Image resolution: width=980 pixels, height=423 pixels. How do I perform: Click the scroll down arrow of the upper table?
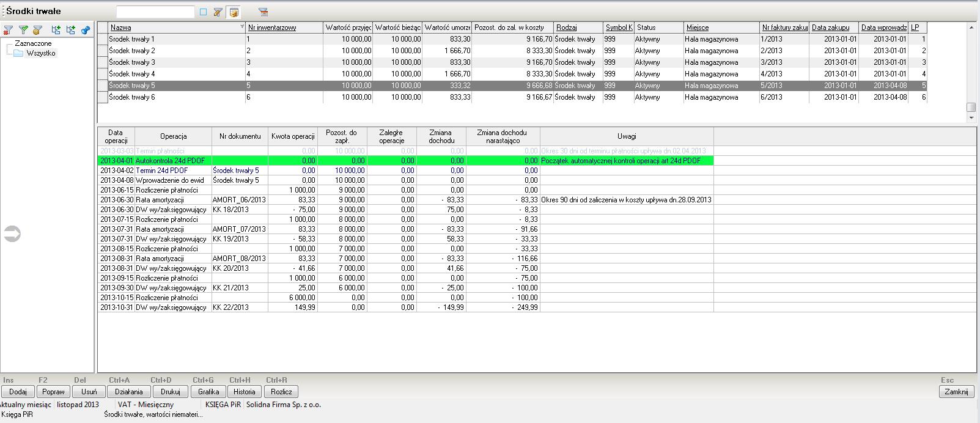pyautogui.click(x=970, y=117)
